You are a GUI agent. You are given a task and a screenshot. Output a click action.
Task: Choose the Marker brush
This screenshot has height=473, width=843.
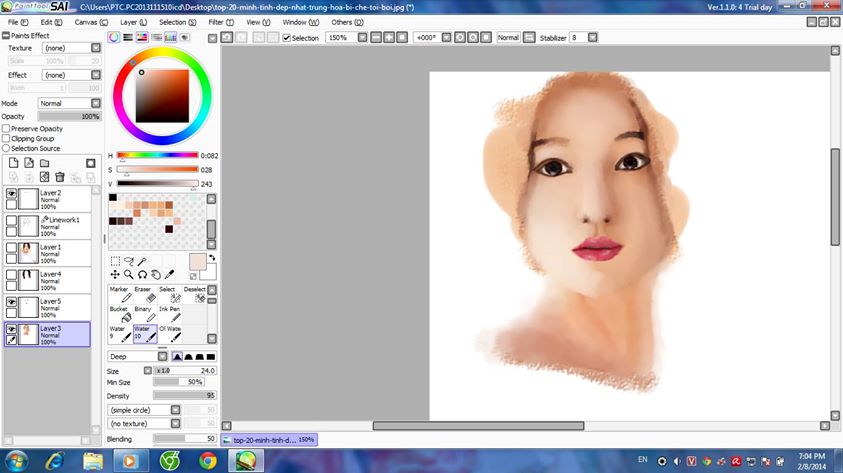coord(120,295)
